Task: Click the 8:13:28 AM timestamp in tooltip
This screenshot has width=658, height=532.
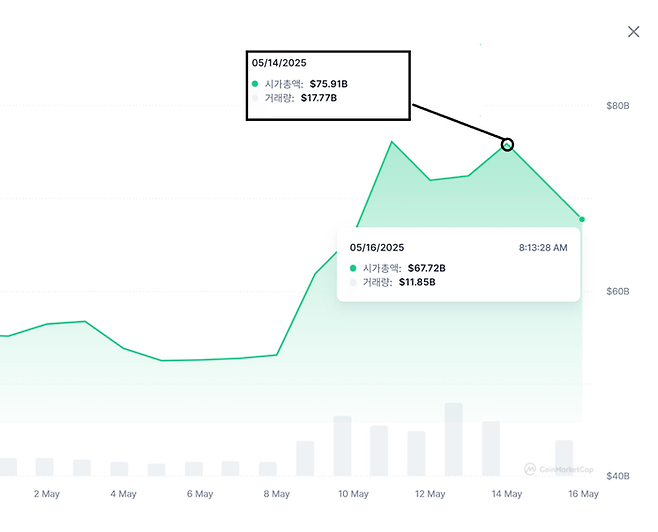Action: [x=543, y=247]
